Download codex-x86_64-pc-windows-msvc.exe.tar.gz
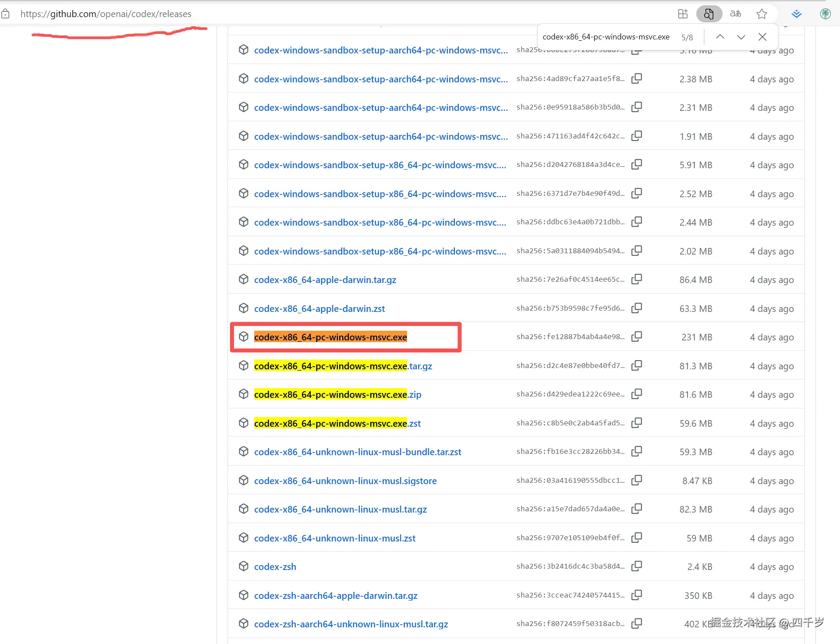Screen dimensions: 840x644 pos(343,366)
